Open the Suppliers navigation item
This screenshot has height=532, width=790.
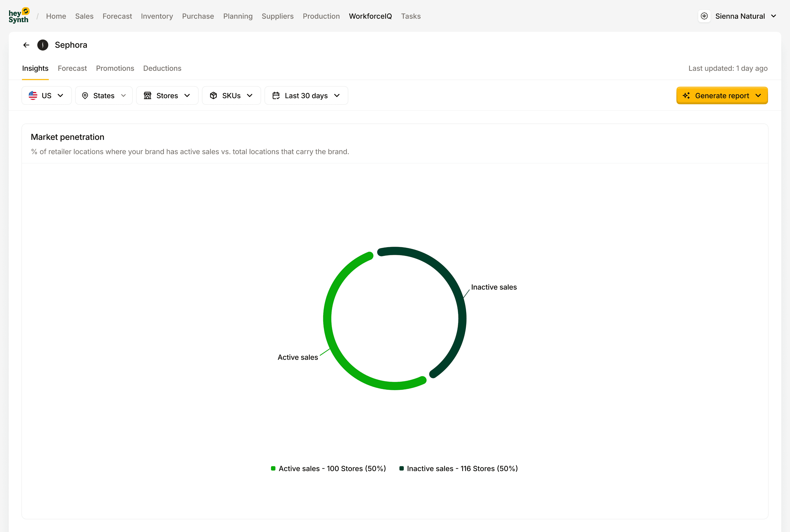277,16
